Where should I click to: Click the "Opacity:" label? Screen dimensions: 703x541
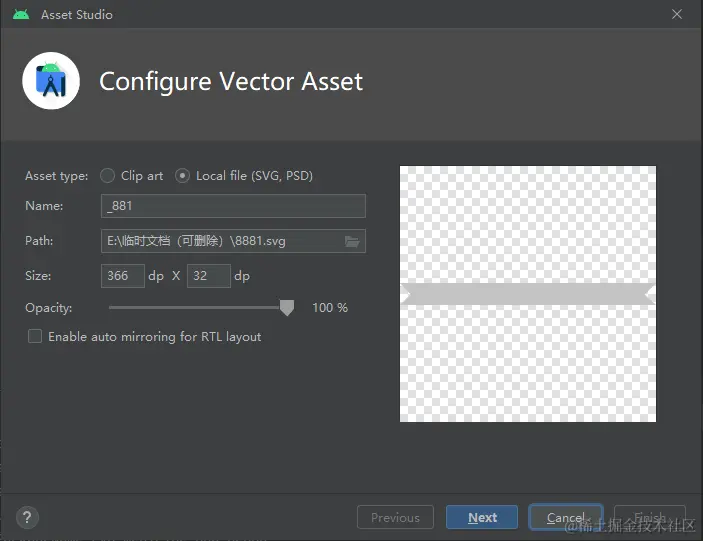(48, 308)
